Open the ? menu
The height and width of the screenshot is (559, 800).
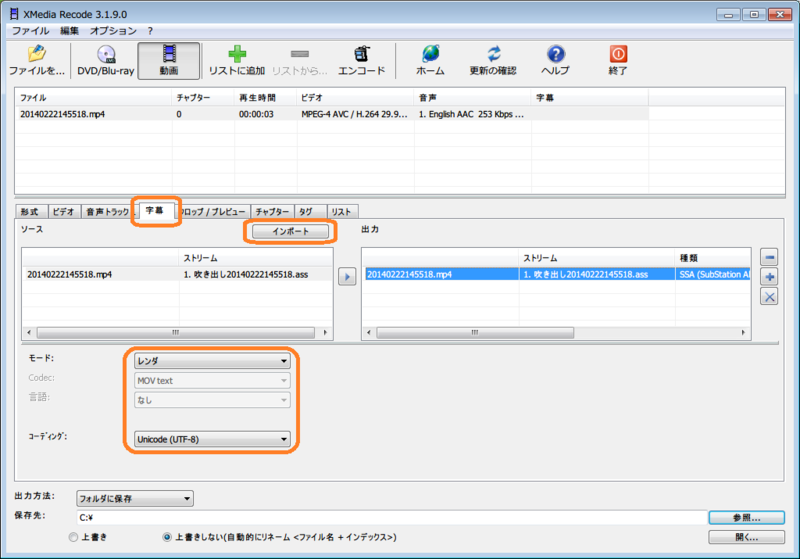click(x=150, y=31)
